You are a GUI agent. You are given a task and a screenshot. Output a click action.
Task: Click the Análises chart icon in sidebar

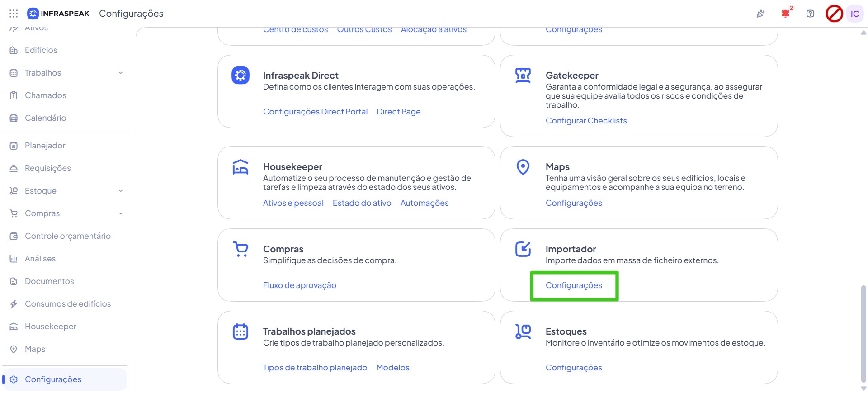tap(14, 259)
